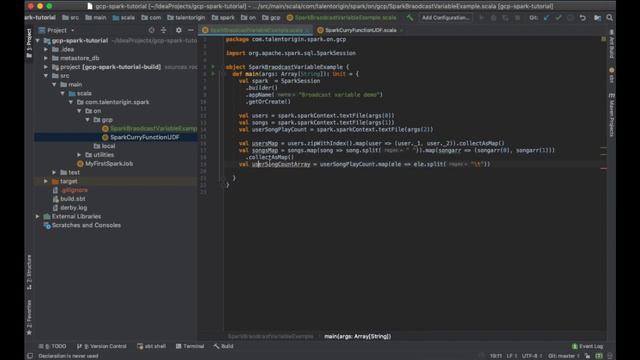
Task: Open Project panel settings gear
Action: [178, 30]
